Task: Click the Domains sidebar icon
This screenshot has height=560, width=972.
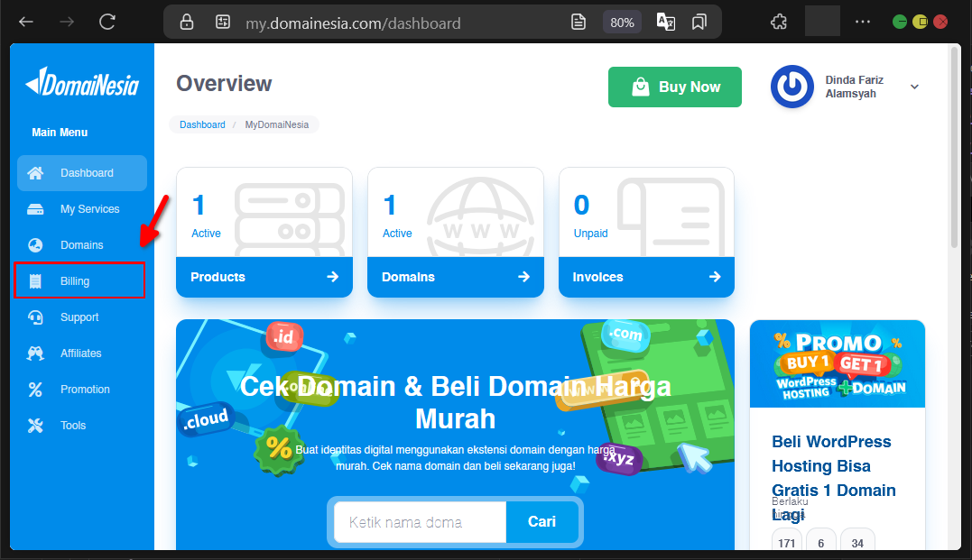Action: [36, 244]
